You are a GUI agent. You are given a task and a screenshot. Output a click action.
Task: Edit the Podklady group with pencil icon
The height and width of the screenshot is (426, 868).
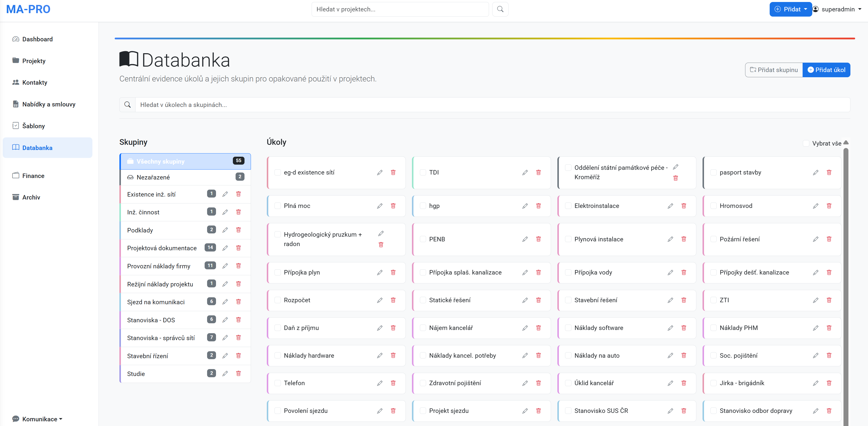225,230
